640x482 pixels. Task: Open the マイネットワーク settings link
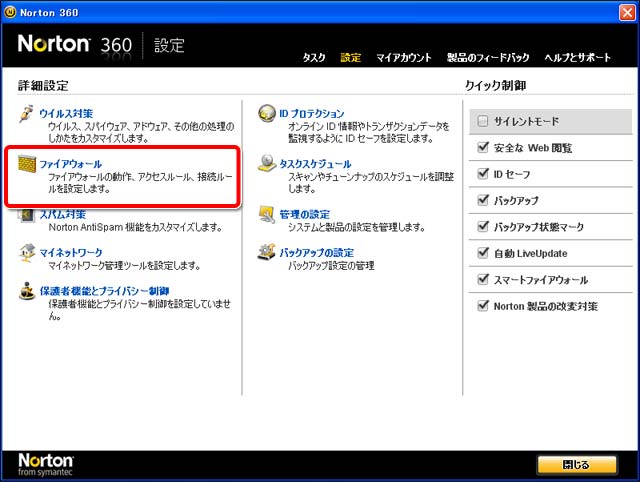71,253
